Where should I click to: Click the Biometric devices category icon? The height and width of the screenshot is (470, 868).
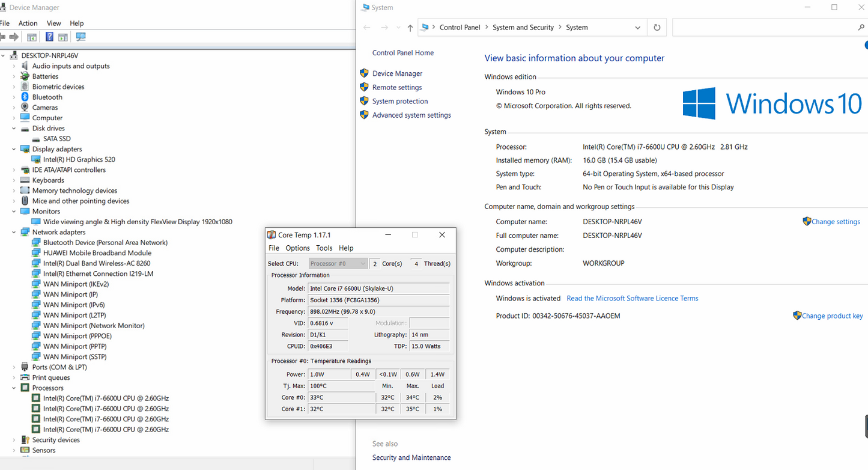pos(25,87)
